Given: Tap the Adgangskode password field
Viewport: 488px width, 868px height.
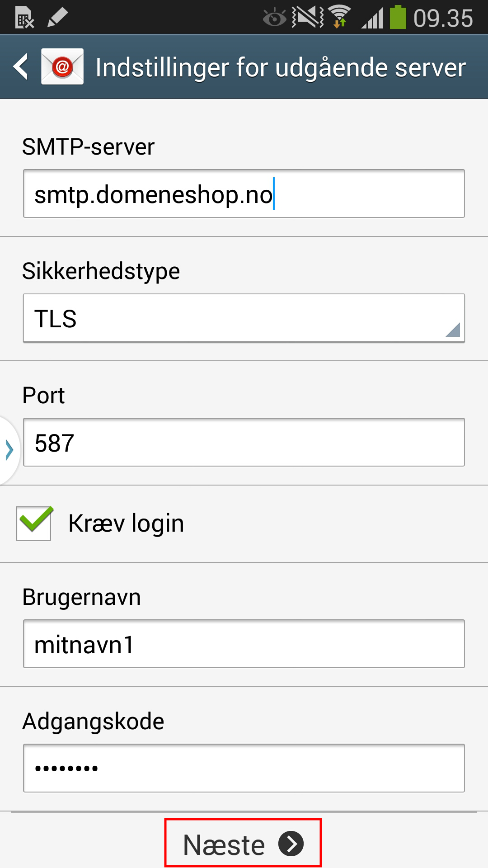Looking at the screenshot, I should [244, 768].
